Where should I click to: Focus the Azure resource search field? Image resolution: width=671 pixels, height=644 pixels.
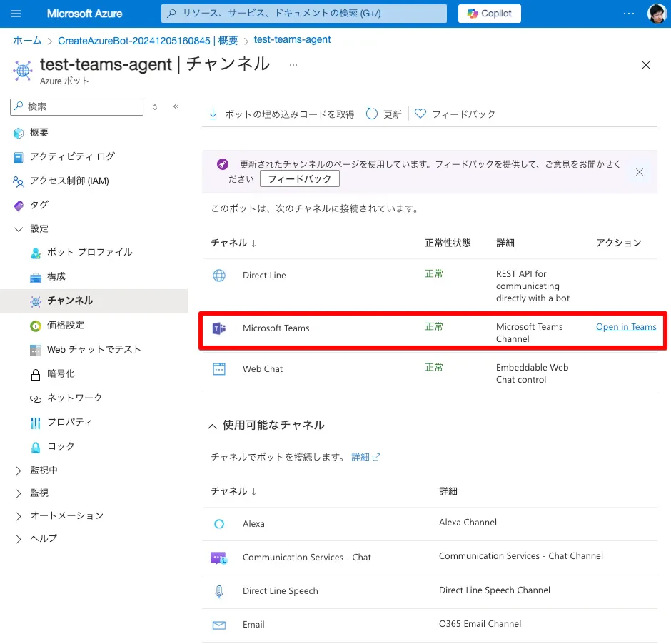304,14
